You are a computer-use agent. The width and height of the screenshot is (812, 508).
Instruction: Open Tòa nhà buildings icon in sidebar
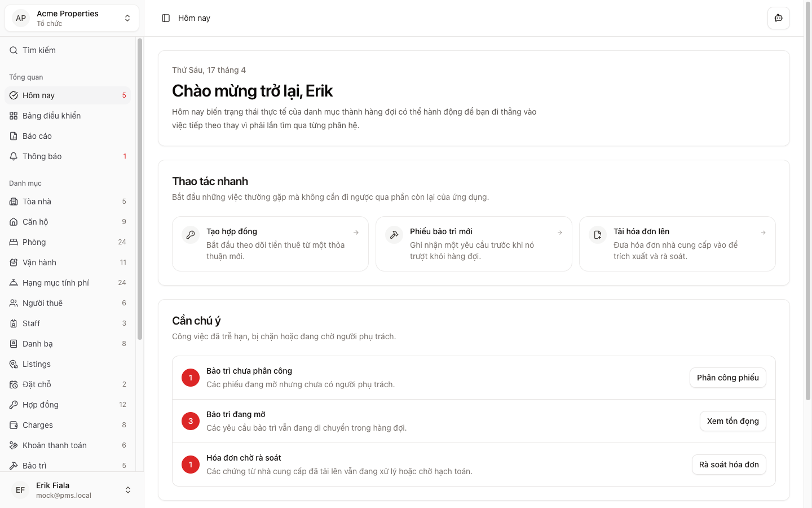pyautogui.click(x=14, y=202)
